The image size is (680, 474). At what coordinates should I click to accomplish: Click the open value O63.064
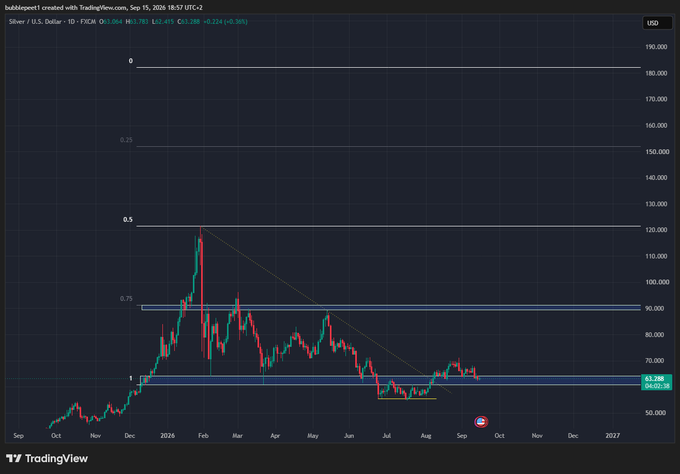[111, 21]
